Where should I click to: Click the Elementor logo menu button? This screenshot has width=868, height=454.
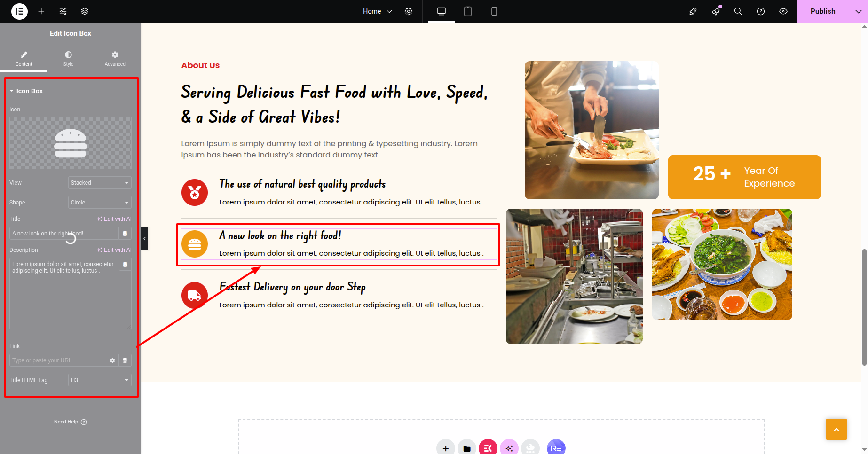coord(19,11)
